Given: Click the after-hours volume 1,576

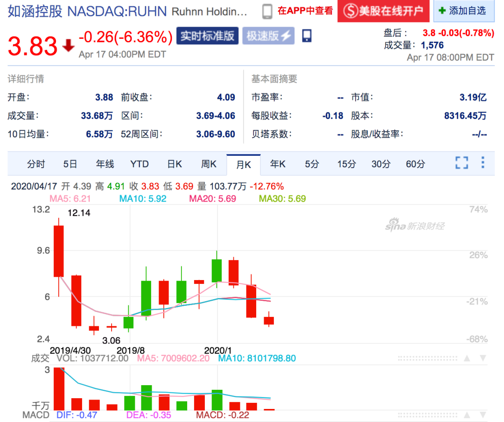Looking at the screenshot, I should (x=432, y=45).
